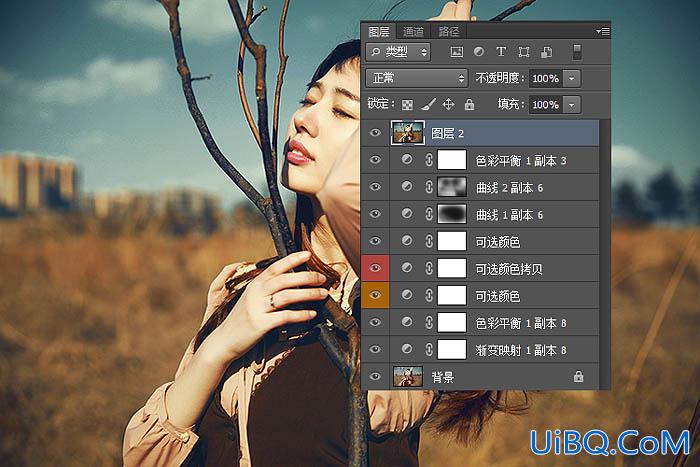Click the 填充 100% value field
The height and width of the screenshot is (467, 700).
click(546, 105)
